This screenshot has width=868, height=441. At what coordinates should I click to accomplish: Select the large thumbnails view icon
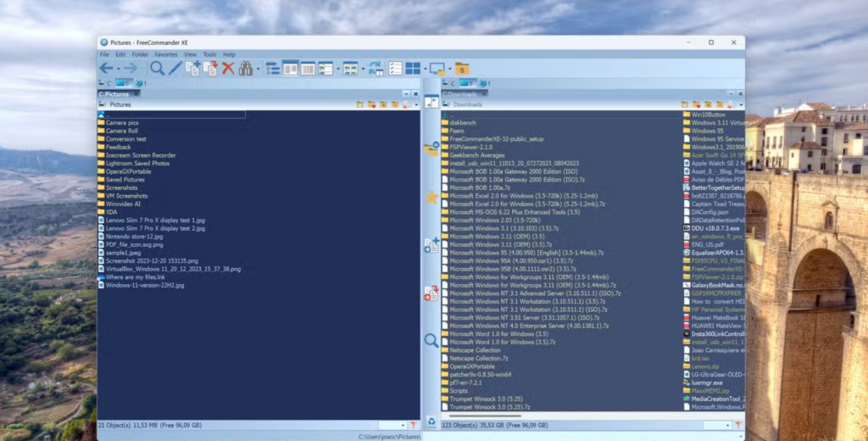pyautogui.click(x=350, y=68)
